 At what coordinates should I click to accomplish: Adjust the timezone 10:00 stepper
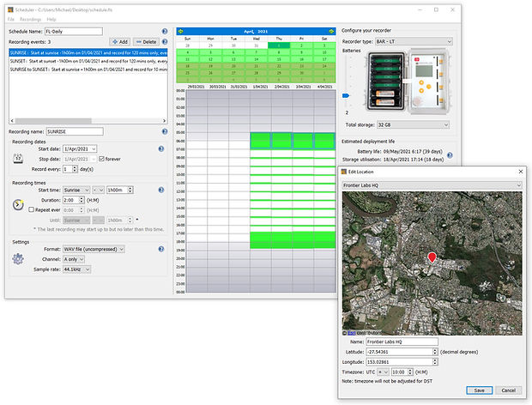(410, 372)
